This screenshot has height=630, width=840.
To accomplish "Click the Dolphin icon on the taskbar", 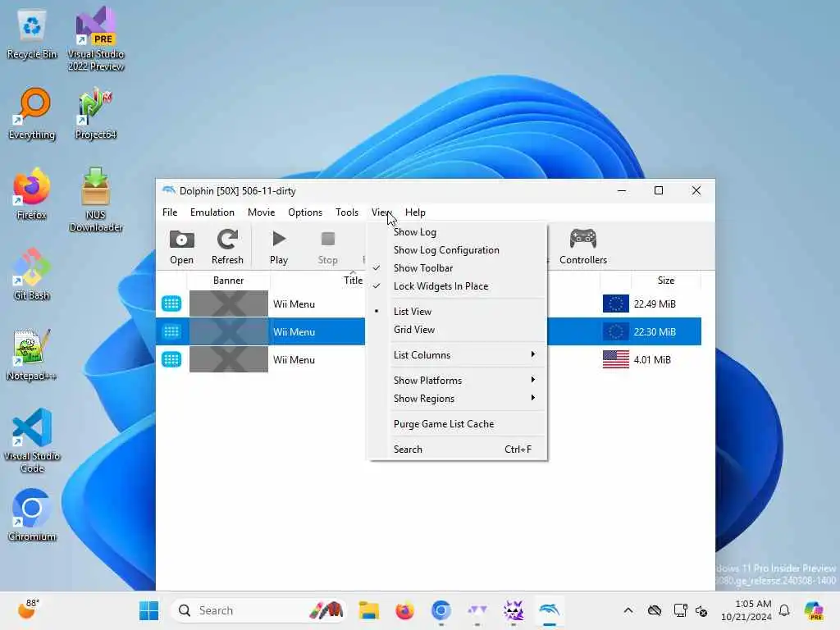I will point(550,610).
